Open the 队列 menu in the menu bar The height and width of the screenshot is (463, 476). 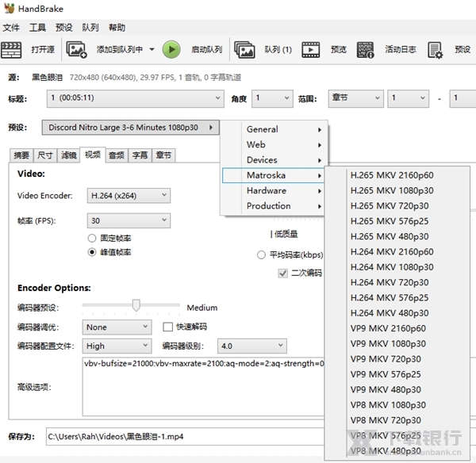pos(90,28)
